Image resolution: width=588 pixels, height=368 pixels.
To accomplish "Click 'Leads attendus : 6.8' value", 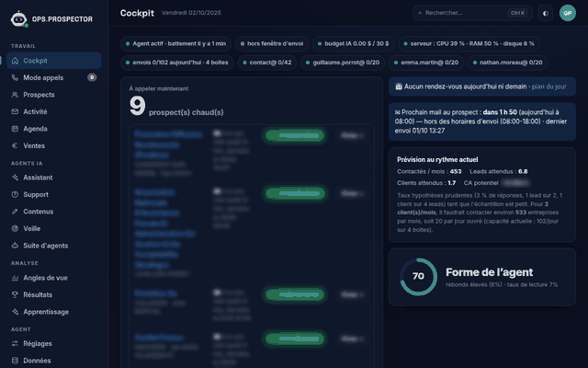I will coord(498,172).
